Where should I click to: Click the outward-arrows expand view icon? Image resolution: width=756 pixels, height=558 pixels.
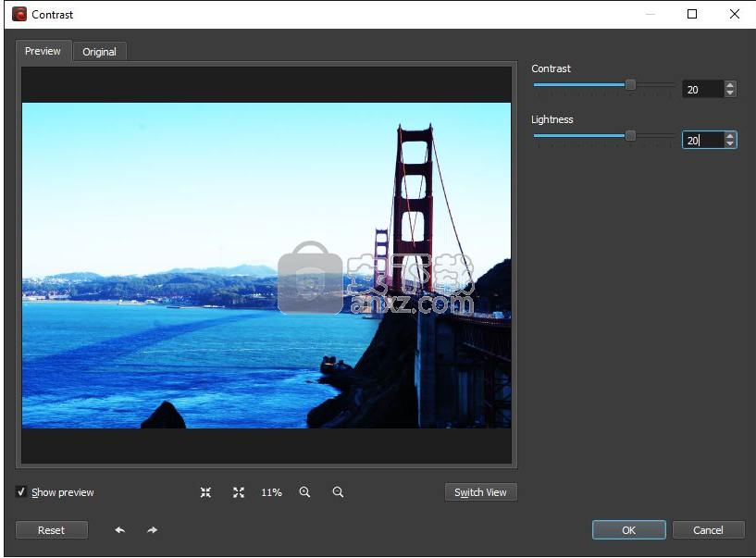coord(239,492)
